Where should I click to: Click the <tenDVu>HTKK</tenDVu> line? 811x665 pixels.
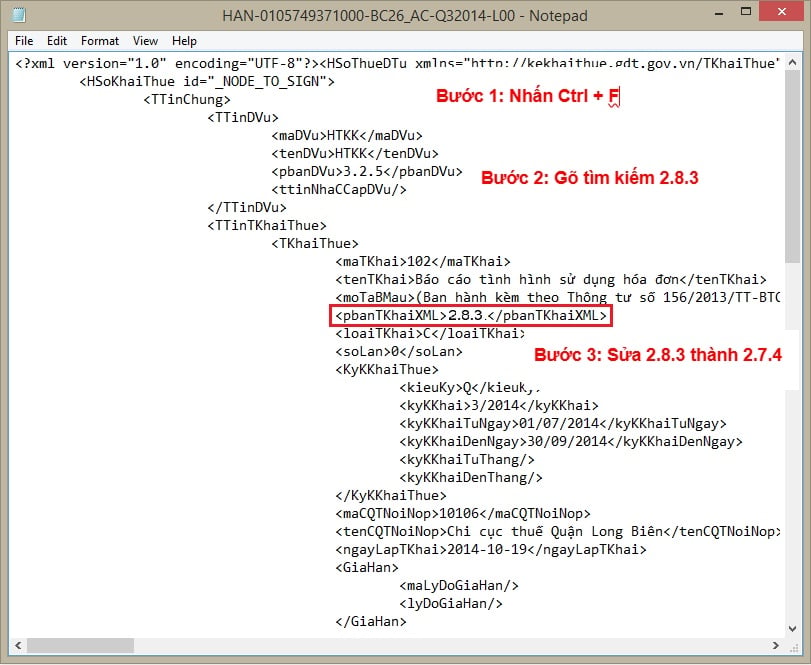coord(355,154)
